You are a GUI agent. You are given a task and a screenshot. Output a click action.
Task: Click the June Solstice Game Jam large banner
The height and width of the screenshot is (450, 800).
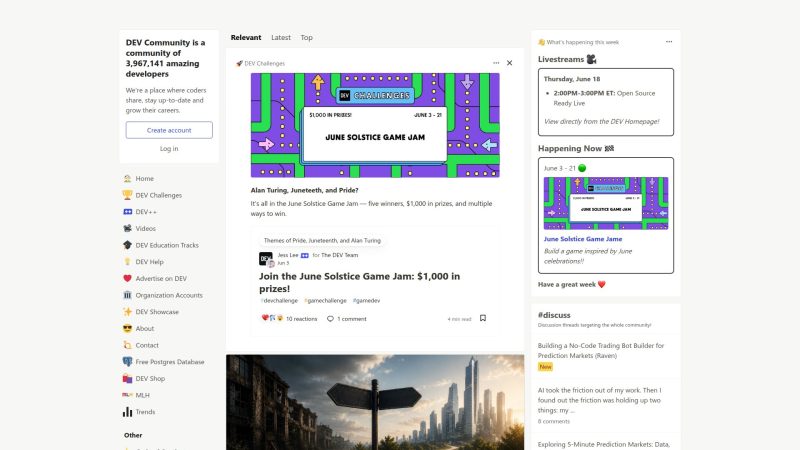(375, 125)
